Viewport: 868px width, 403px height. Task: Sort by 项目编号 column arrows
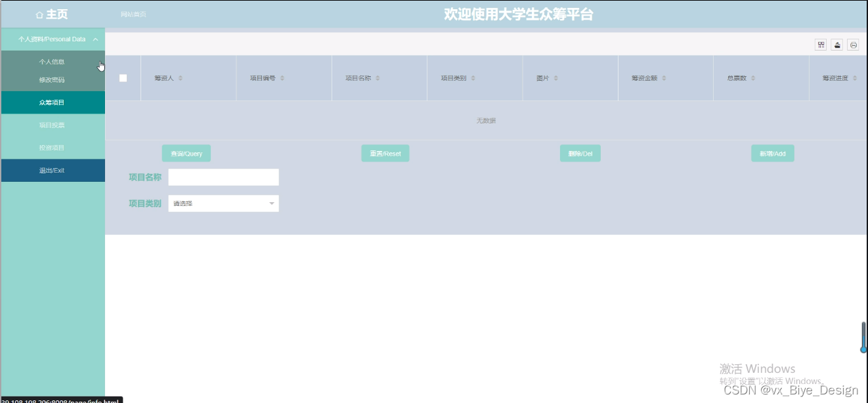click(282, 78)
